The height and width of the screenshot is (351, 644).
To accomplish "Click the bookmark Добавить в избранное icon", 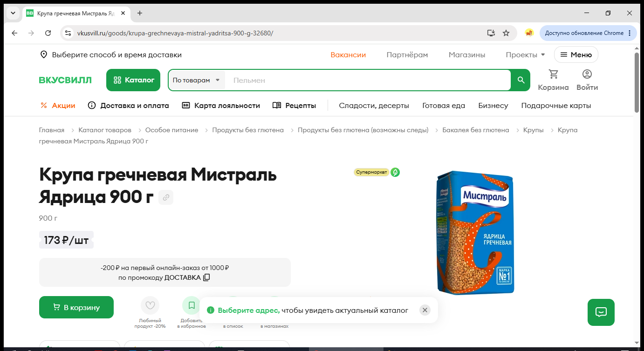I will point(192,305).
